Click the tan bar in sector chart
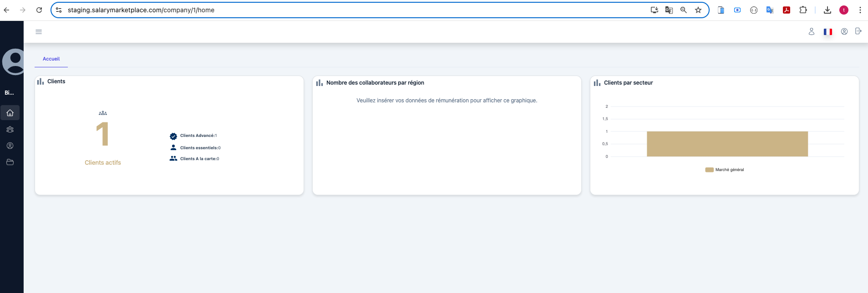The image size is (868, 293). pyautogui.click(x=727, y=144)
